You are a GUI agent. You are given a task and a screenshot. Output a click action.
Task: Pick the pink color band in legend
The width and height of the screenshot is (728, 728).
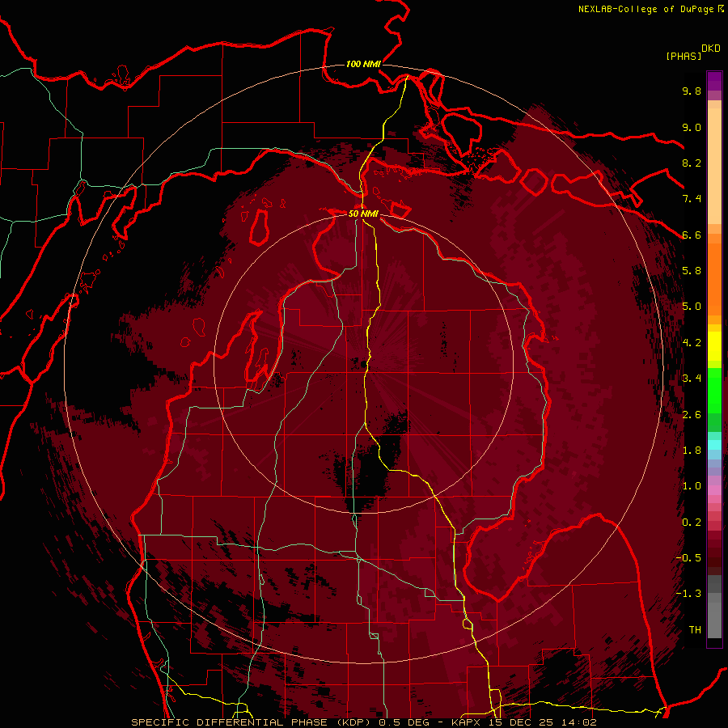[x=714, y=490]
